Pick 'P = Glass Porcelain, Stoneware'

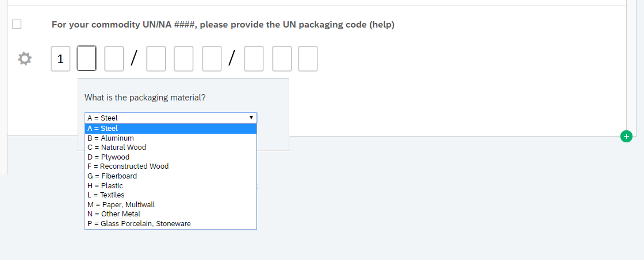pyautogui.click(x=170, y=223)
